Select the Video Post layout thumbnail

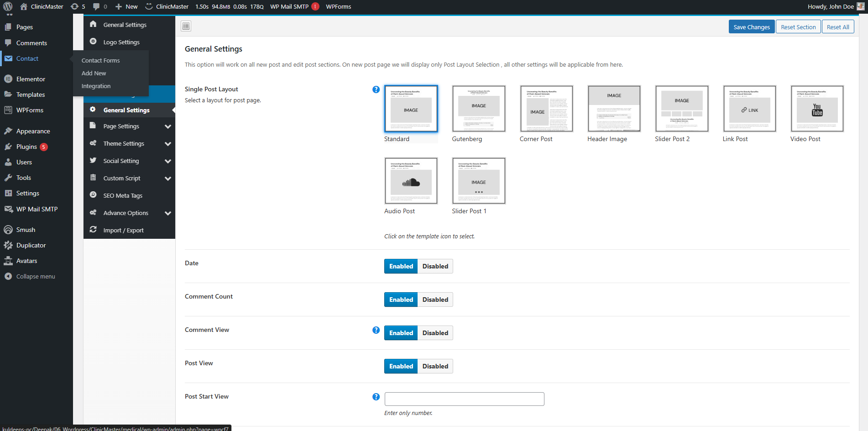(817, 109)
